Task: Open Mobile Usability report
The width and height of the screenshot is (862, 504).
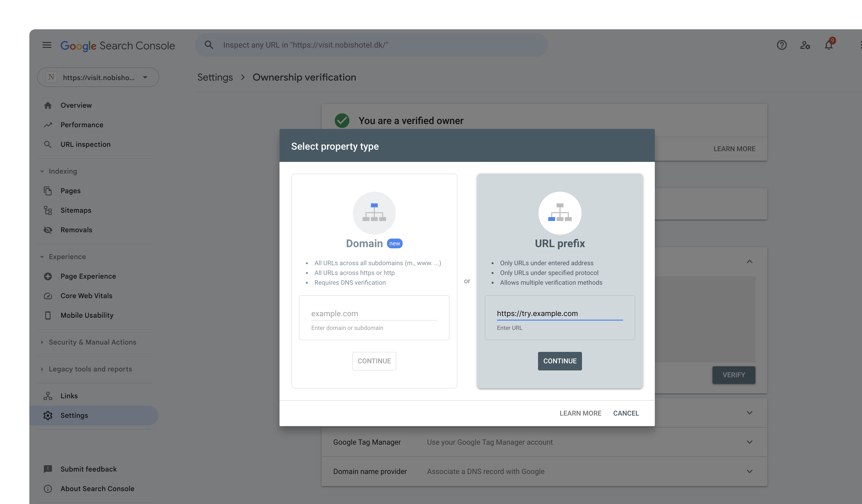Action: [87, 315]
